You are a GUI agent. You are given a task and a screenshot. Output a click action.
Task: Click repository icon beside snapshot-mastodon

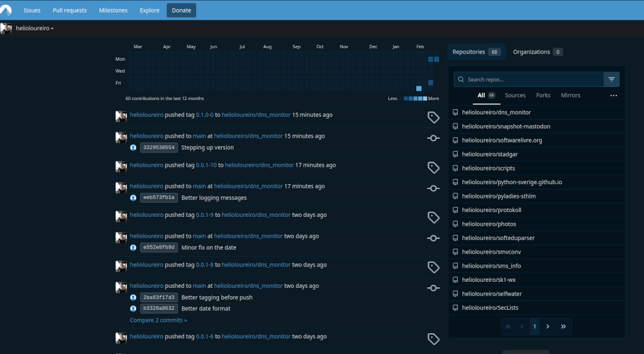[x=456, y=126]
